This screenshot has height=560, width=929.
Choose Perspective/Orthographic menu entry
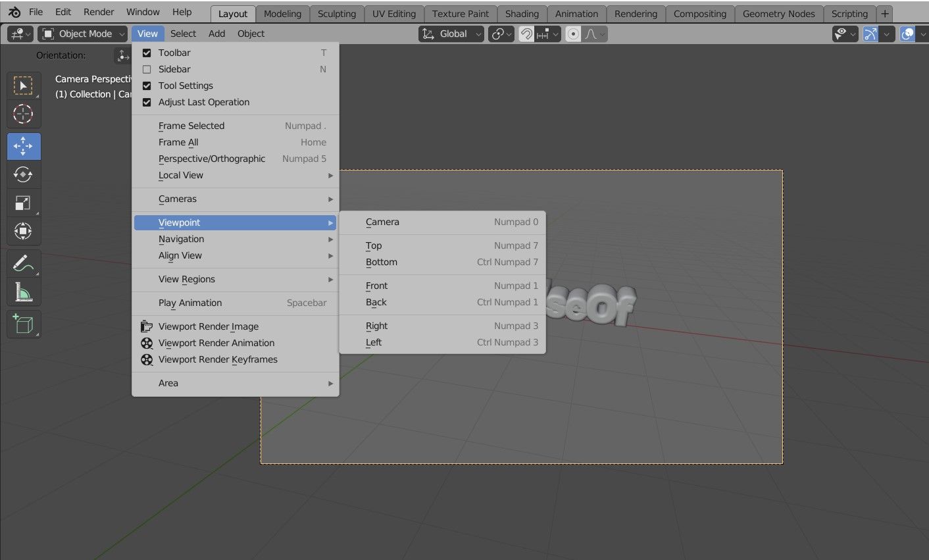coord(236,159)
